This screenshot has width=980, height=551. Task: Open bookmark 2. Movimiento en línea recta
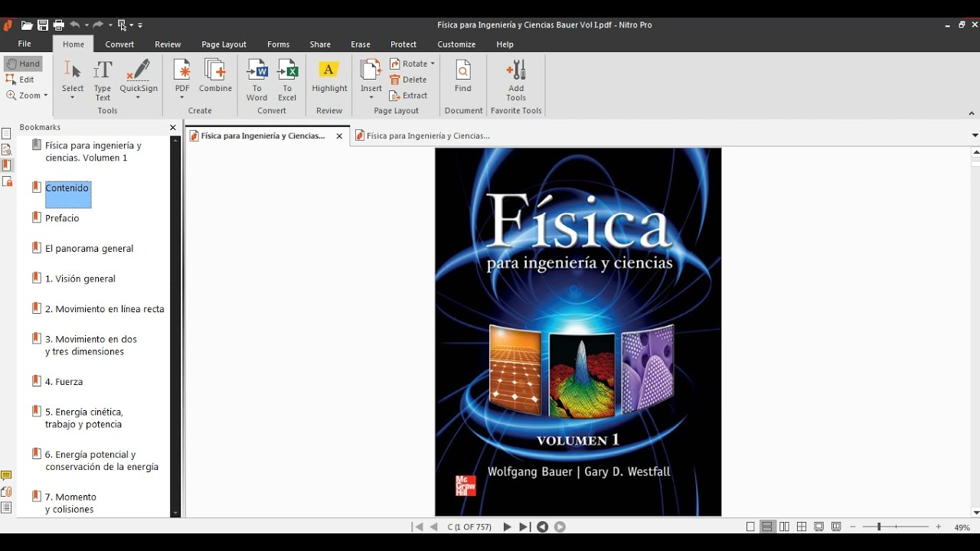tap(105, 309)
